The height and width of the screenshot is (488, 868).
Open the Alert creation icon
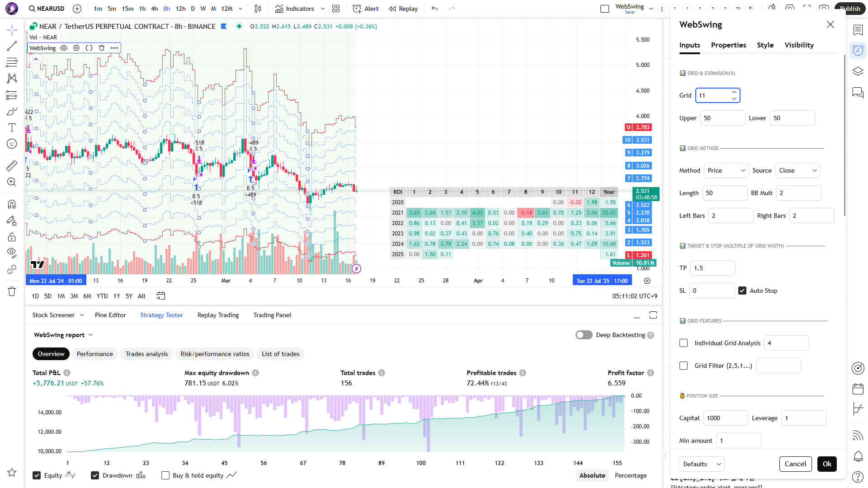click(x=365, y=9)
